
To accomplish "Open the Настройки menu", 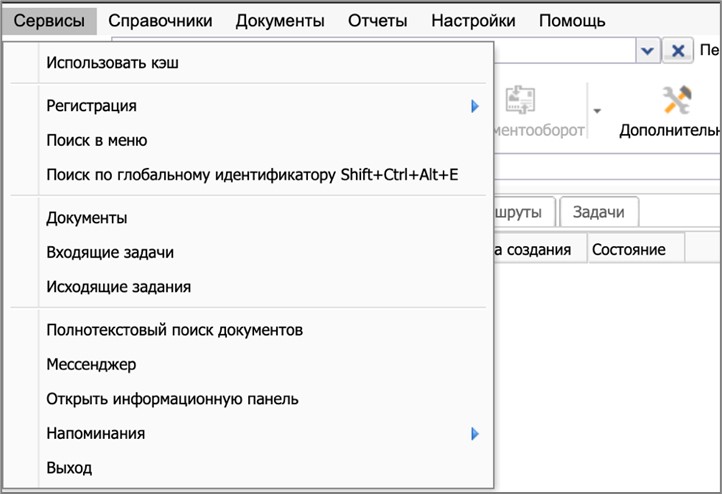I will 473,20.
